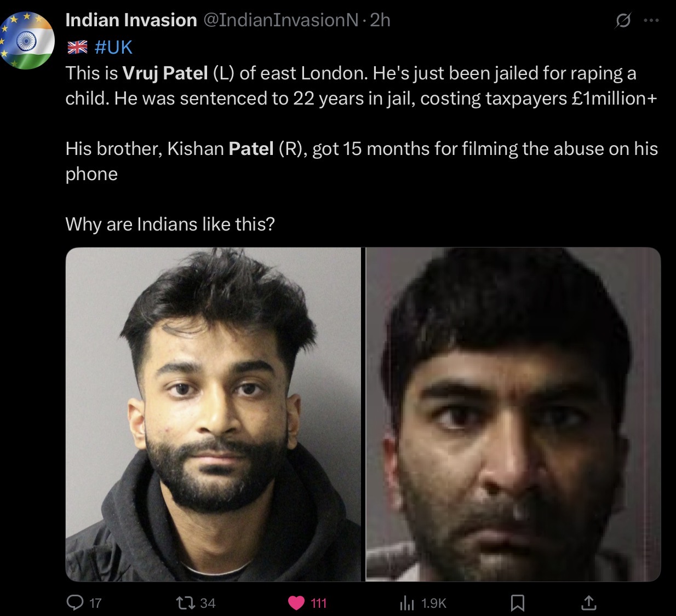Toggle the bookmark icon
Screen dimensions: 676x616
(517, 603)
